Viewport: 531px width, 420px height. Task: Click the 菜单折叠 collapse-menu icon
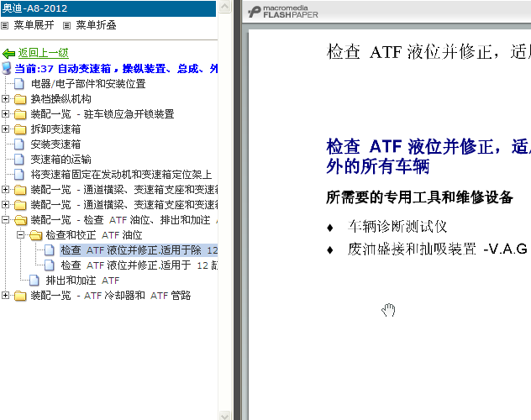(x=66, y=25)
